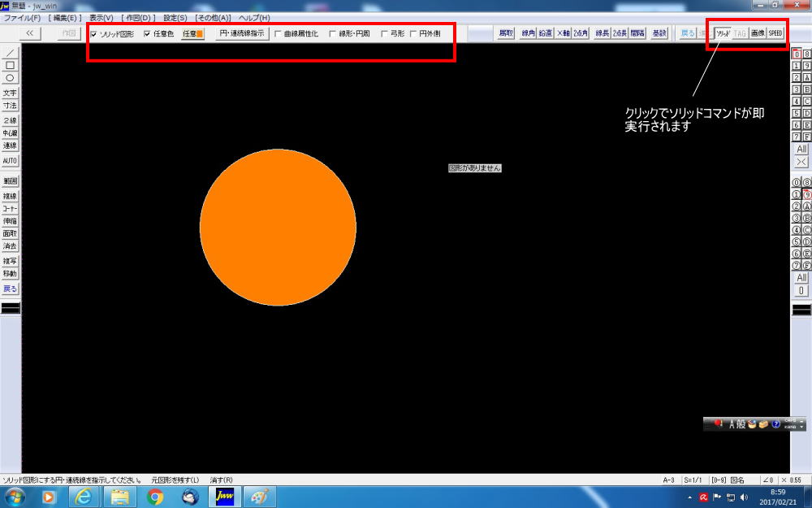Activate the AUTO mode tool
The image size is (812, 508).
point(10,161)
